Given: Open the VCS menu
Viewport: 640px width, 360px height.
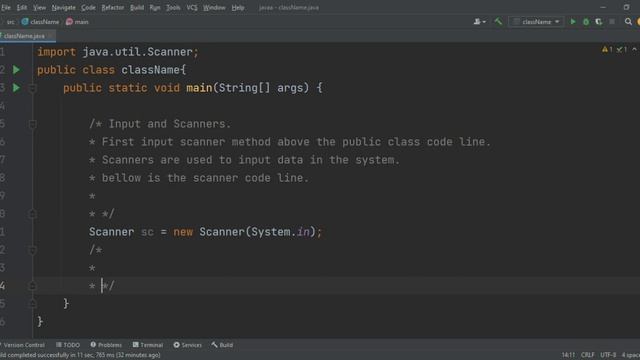Looking at the screenshot, I should pyautogui.click(x=192, y=7).
